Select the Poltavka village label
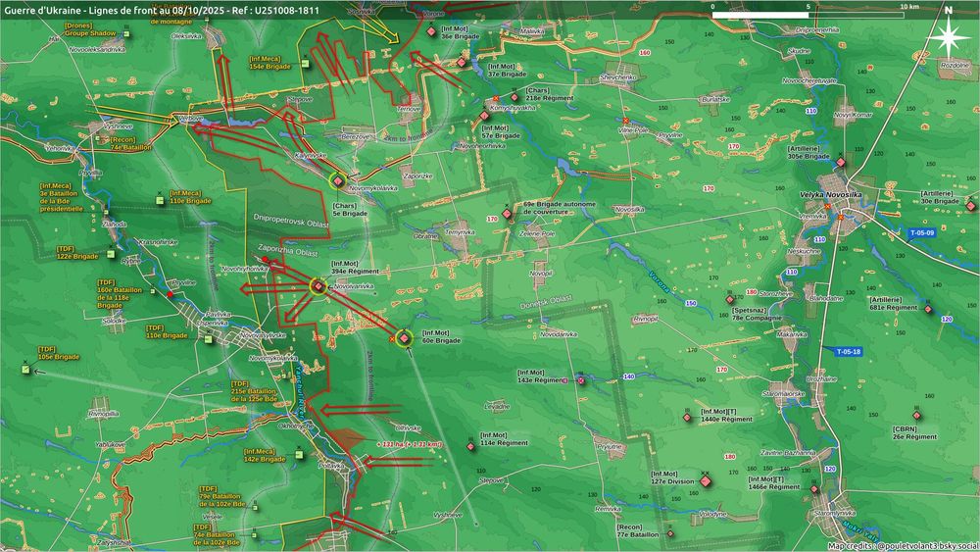Screen dimensions: 980x552 pyautogui.click(x=331, y=466)
